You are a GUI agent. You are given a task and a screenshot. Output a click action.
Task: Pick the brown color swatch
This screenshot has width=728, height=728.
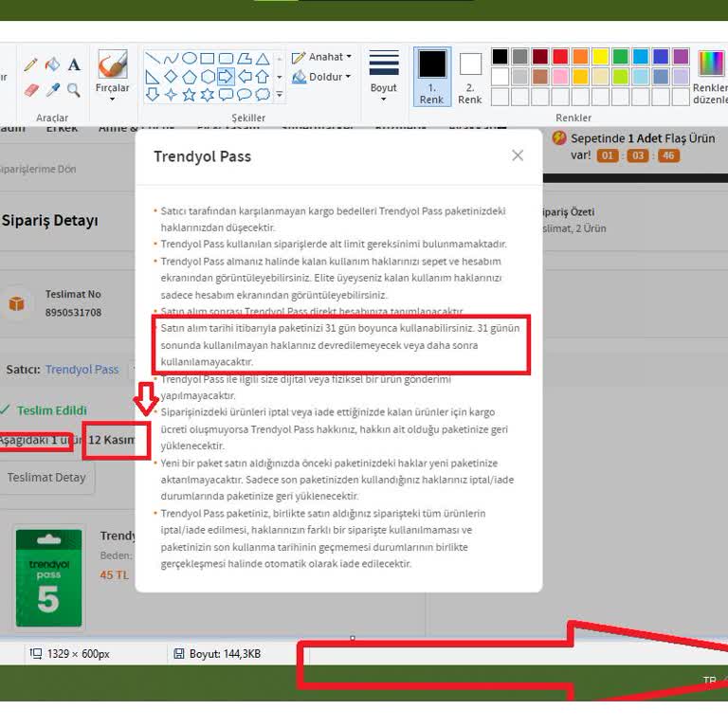[540, 77]
